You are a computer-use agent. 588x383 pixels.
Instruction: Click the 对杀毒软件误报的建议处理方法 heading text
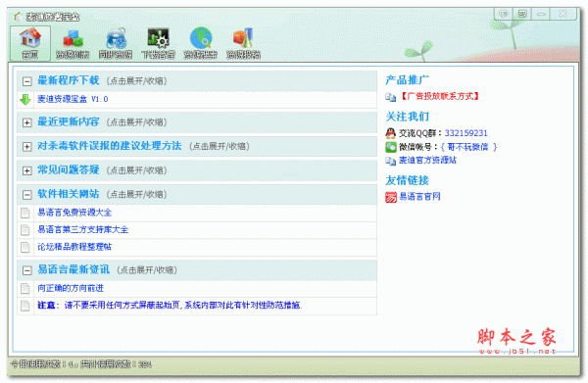[110, 146]
